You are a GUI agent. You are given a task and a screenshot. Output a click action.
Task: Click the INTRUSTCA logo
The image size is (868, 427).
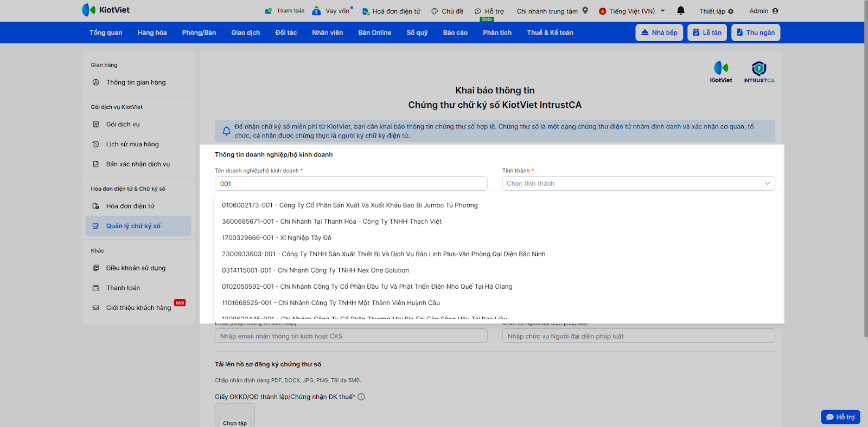pyautogui.click(x=759, y=72)
